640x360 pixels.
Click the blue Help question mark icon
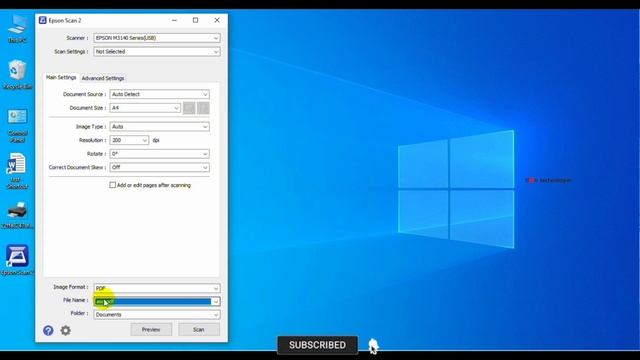click(48, 330)
